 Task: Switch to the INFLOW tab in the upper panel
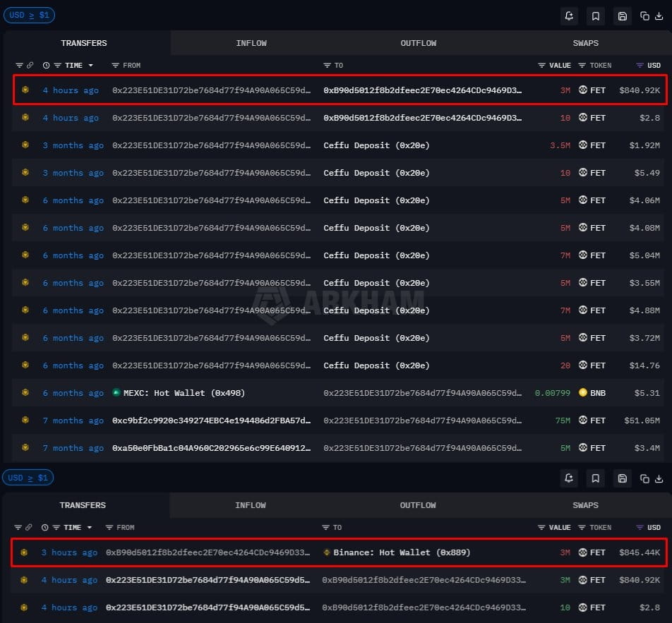pyautogui.click(x=251, y=43)
